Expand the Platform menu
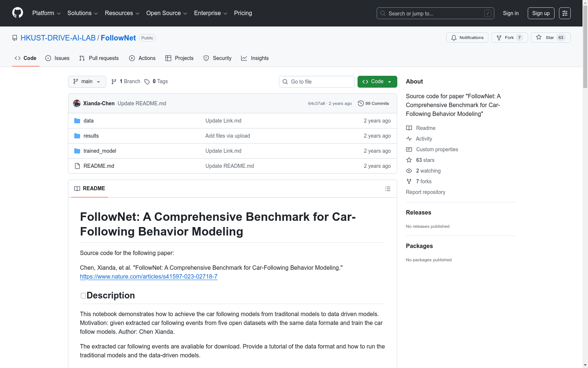Image resolution: width=588 pixels, height=368 pixels. (x=46, y=13)
